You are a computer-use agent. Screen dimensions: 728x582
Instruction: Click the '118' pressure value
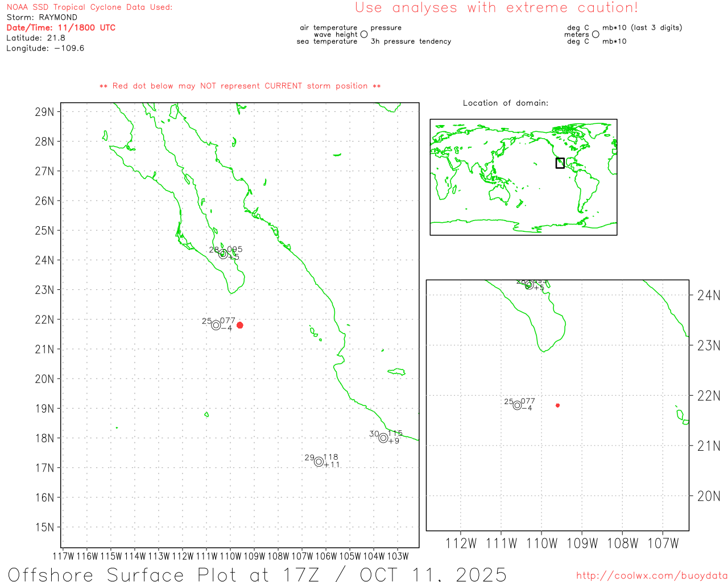coord(330,457)
